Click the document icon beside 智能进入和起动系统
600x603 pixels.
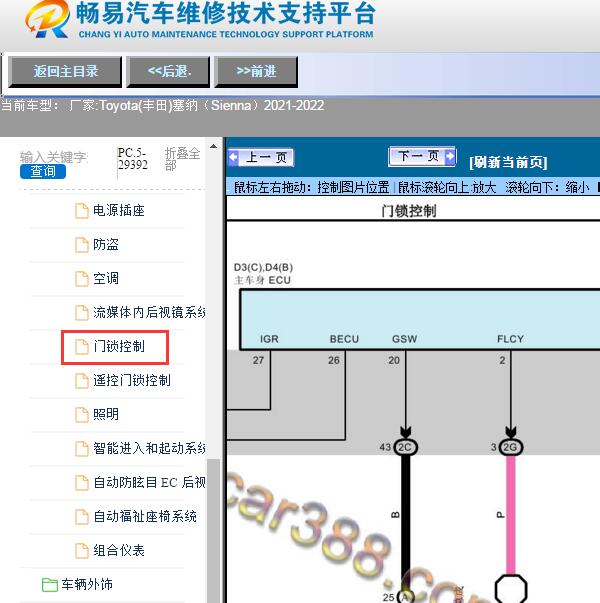[82, 448]
